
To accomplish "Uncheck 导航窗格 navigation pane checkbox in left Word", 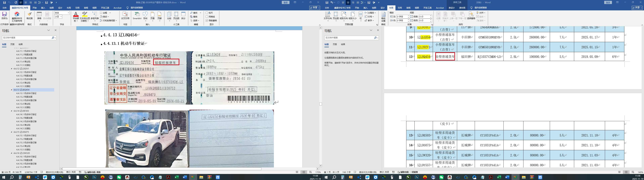I will pyautogui.click(x=207, y=20).
